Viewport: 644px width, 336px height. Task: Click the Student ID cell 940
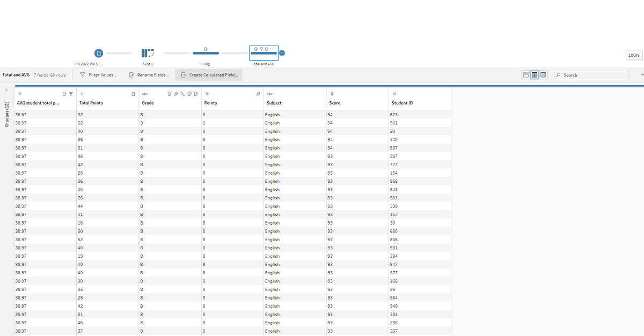pyautogui.click(x=420, y=306)
